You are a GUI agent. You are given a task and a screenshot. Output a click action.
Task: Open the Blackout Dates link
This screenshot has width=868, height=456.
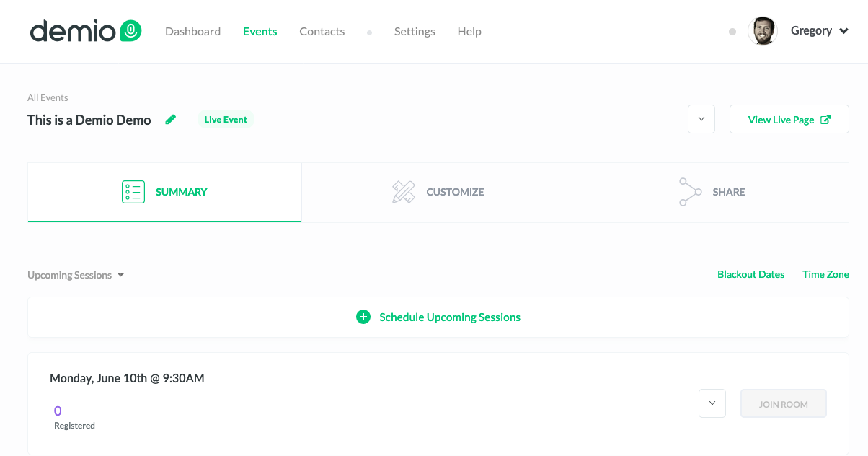click(x=750, y=274)
